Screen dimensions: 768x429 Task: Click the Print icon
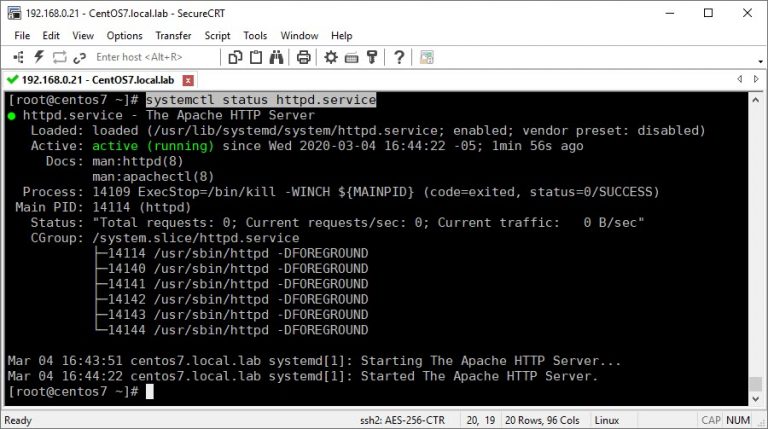click(x=304, y=57)
